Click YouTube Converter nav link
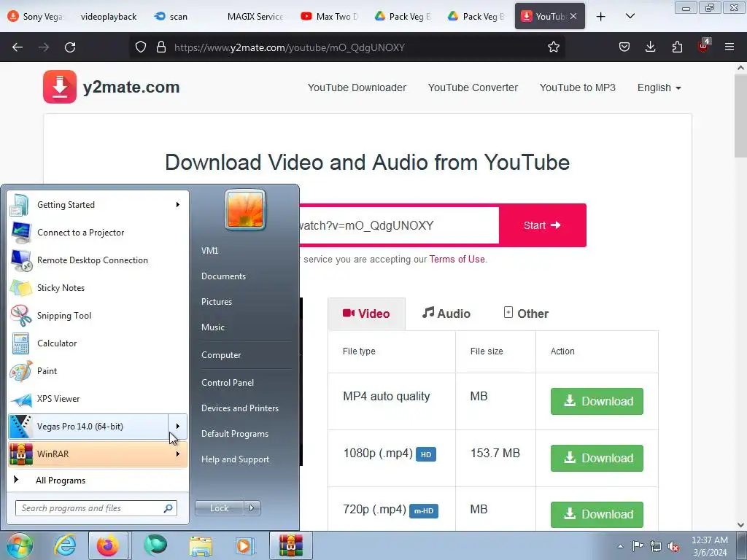Image resolution: width=747 pixels, height=560 pixels. tap(473, 87)
